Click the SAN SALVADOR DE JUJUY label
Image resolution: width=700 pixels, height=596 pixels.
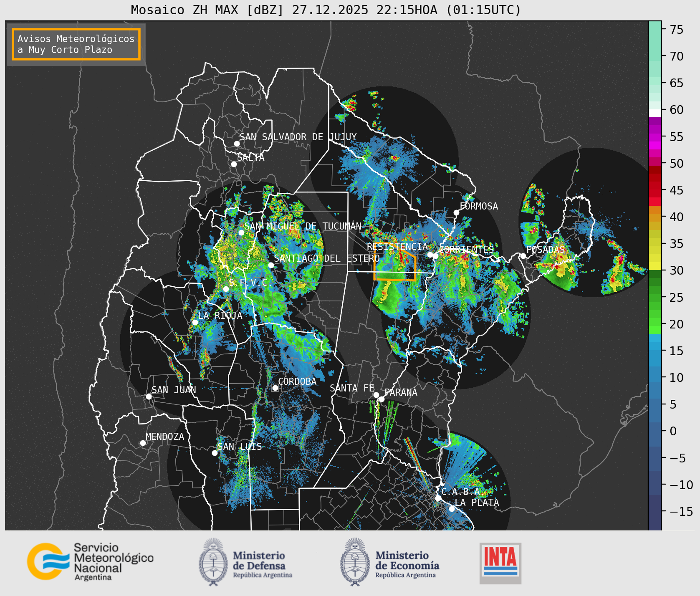[x=298, y=137]
